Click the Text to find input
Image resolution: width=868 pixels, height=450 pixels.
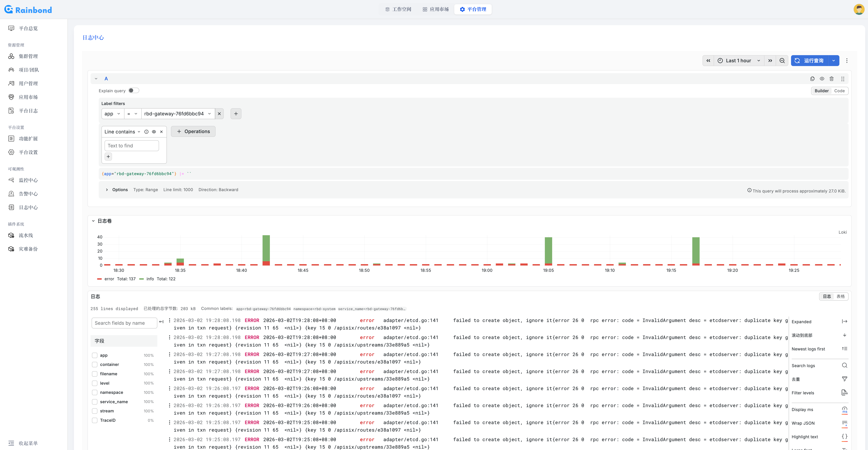pos(131,146)
